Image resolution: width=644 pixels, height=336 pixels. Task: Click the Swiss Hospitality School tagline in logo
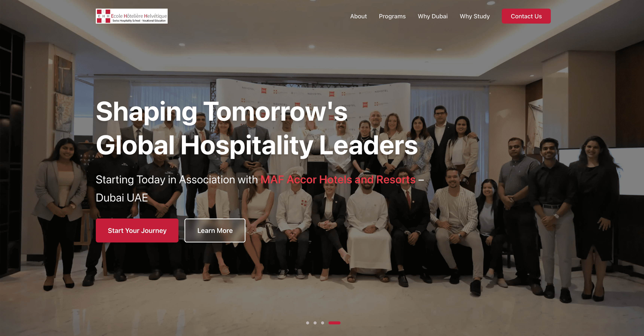coord(139,21)
